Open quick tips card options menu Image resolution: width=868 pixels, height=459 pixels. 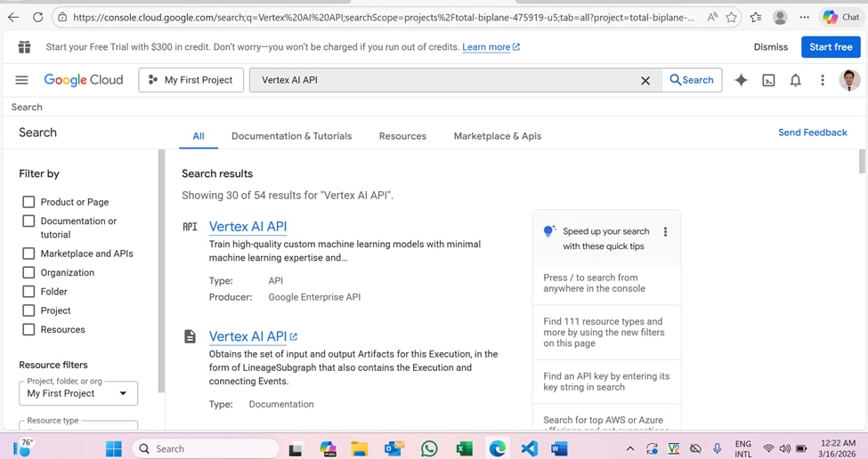[665, 231]
